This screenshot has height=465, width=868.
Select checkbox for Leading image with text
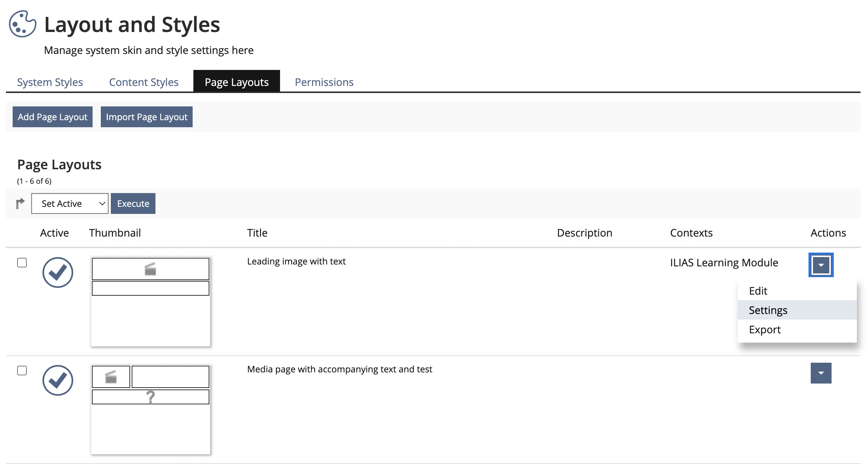click(22, 263)
